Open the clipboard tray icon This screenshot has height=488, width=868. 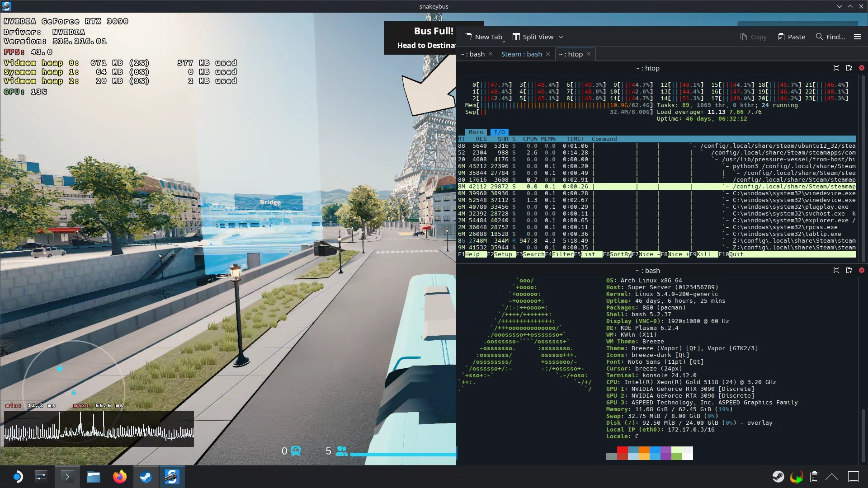click(815, 477)
